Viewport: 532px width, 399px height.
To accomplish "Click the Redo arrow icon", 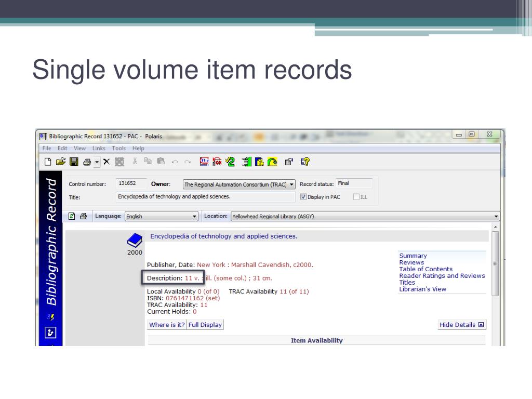I will [188, 162].
